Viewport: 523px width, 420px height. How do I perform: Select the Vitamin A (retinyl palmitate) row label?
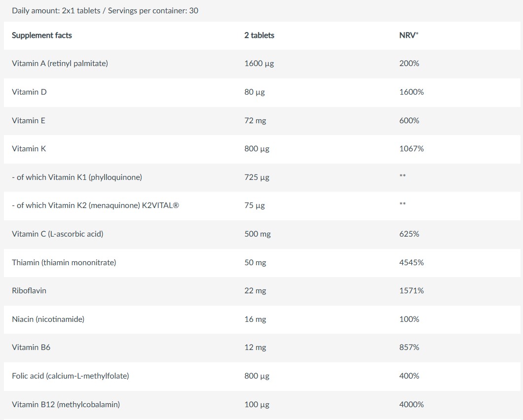tap(60, 64)
